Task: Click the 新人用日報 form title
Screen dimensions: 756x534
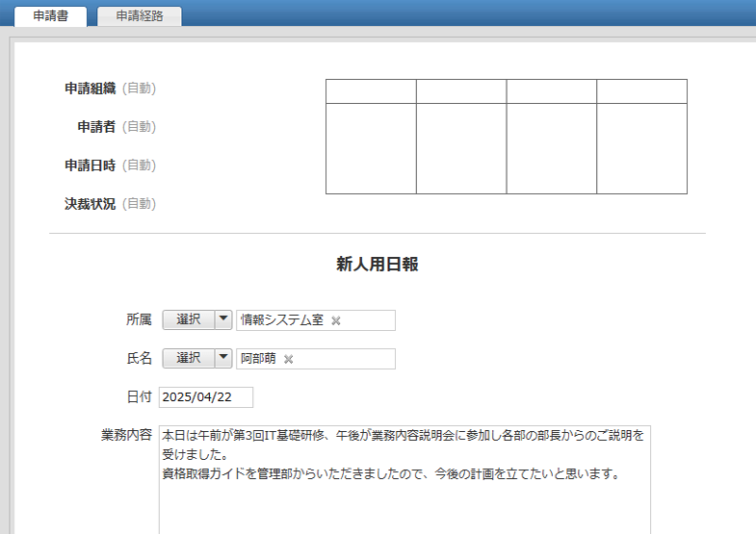Action: [377, 266]
